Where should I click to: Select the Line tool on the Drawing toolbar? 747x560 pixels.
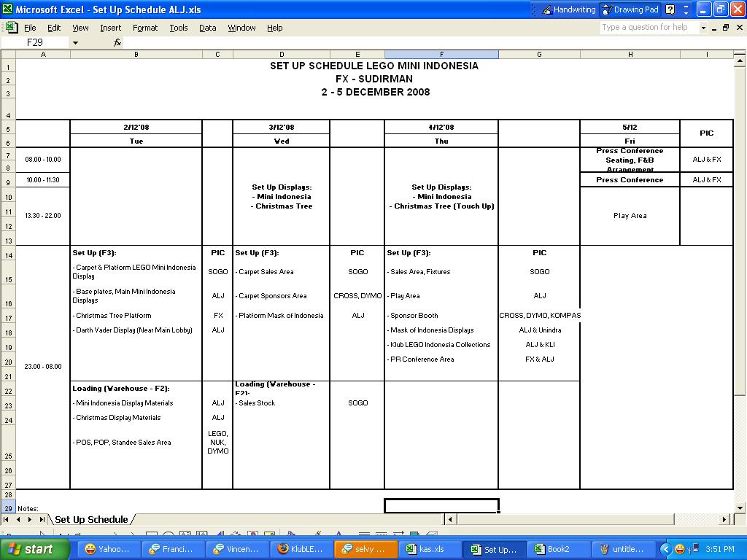(x=113, y=532)
